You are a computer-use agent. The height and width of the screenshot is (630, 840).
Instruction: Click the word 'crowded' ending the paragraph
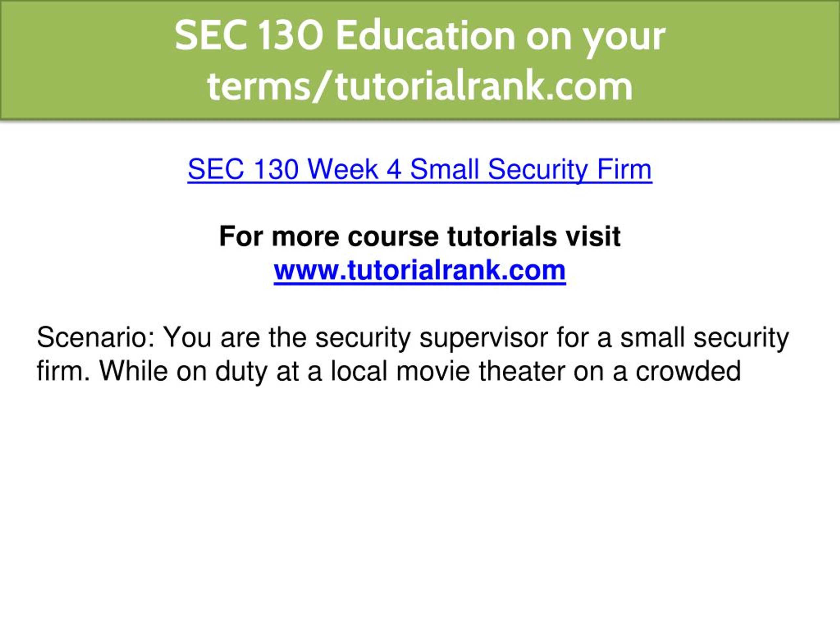pyautogui.click(x=688, y=371)
